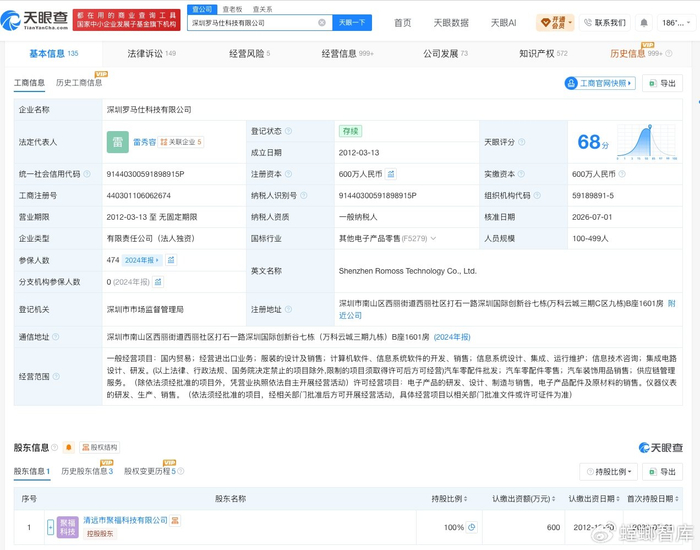700x550 pixels.
Task: Click the help icon after 组织机构代码
Action: tap(537, 195)
